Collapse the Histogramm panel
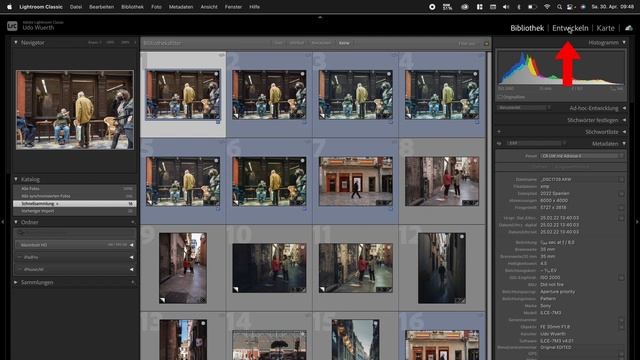Image resolution: width=640 pixels, height=360 pixels. pos(624,42)
